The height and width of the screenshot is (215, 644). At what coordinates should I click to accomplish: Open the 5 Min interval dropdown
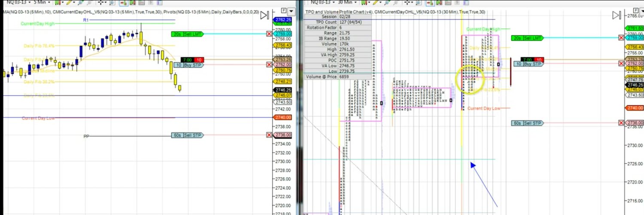pyautogui.click(x=42, y=3)
